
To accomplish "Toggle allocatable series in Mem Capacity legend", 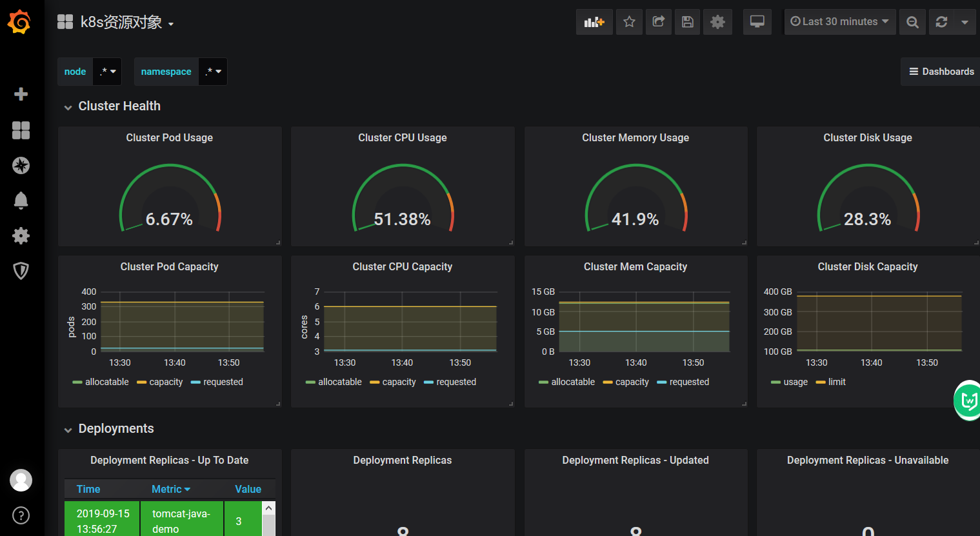I will (573, 382).
